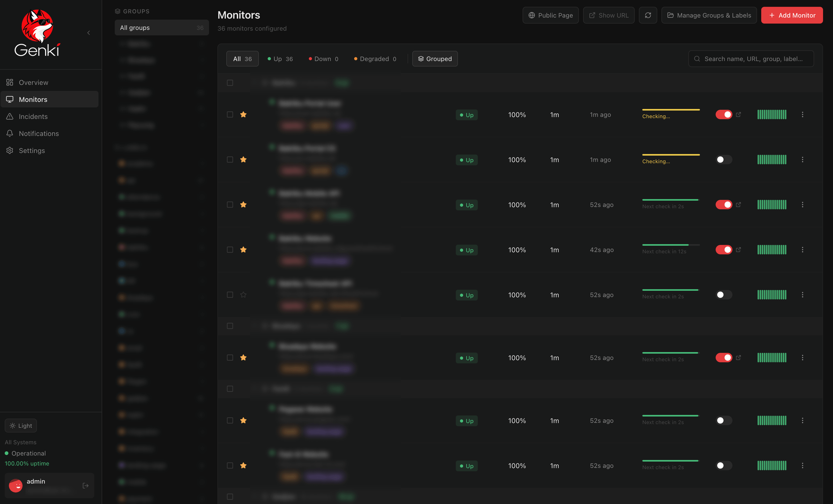Screen dimensions: 833x504
Task: Open the three-dot menu on the unstarred monitor row
Action: (x=802, y=295)
